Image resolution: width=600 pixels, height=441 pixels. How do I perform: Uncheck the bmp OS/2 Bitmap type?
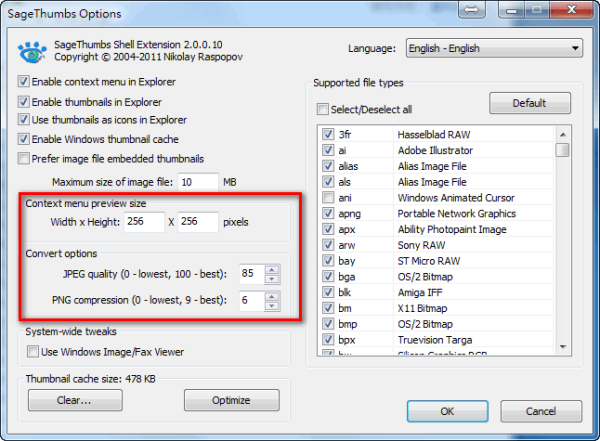tap(328, 324)
